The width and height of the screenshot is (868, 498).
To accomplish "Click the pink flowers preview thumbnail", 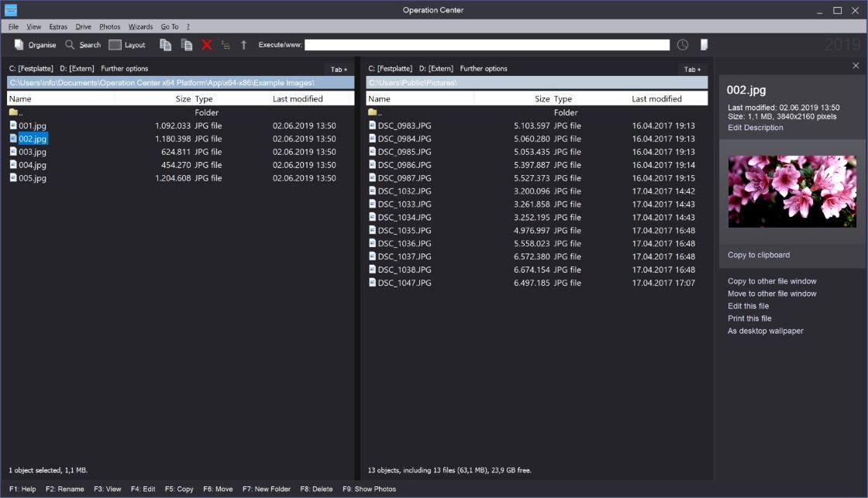I will pyautogui.click(x=792, y=191).
